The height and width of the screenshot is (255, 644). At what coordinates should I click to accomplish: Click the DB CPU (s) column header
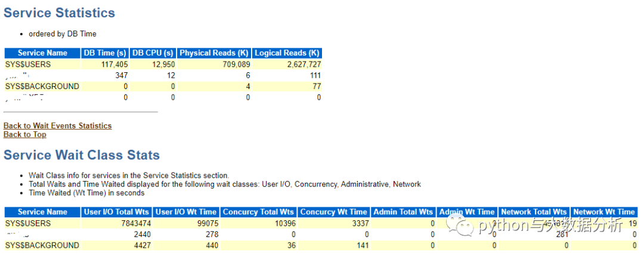pyautogui.click(x=153, y=53)
